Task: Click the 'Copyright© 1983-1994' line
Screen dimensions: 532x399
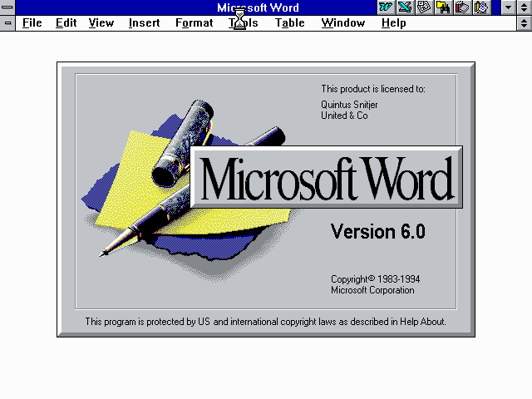Action: click(375, 279)
